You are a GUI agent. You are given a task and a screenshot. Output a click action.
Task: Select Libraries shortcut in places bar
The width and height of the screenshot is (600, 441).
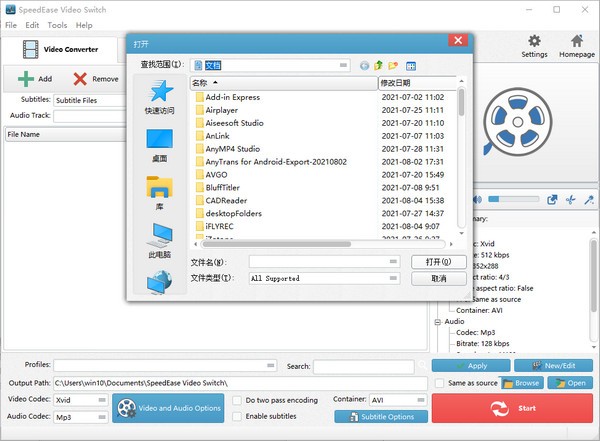coord(160,193)
